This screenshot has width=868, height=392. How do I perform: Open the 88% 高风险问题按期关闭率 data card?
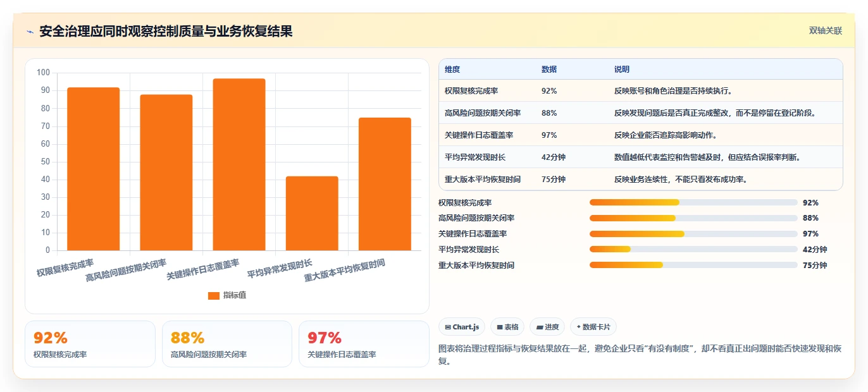point(227,344)
